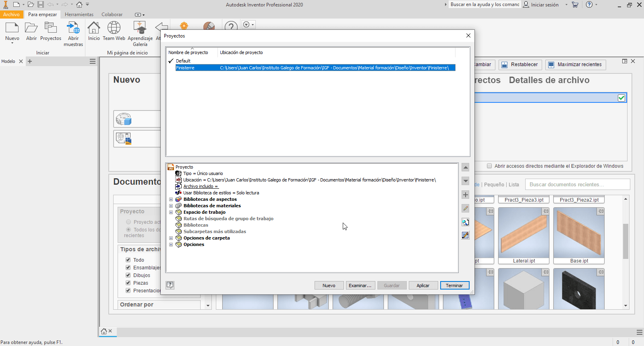Switch to the Colaborar ribbon tab
The width and height of the screenshot is (644, 346).
(112, 15)
